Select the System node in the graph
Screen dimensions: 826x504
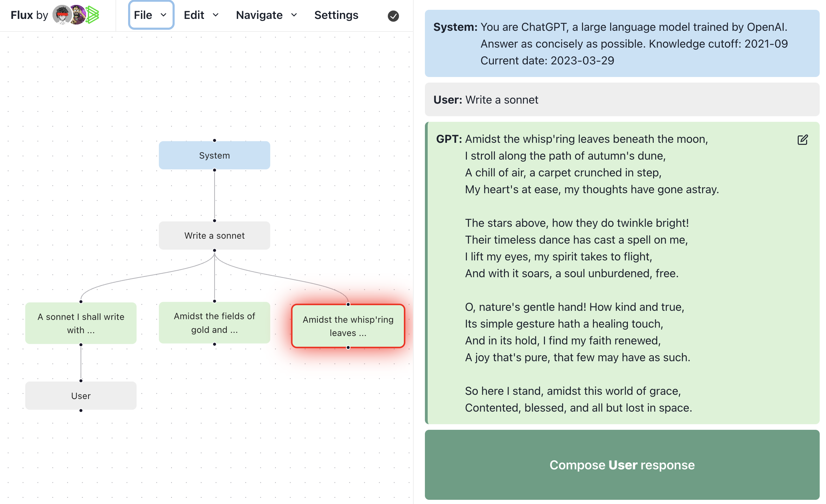pyautogui.click(x=214, y=155)
